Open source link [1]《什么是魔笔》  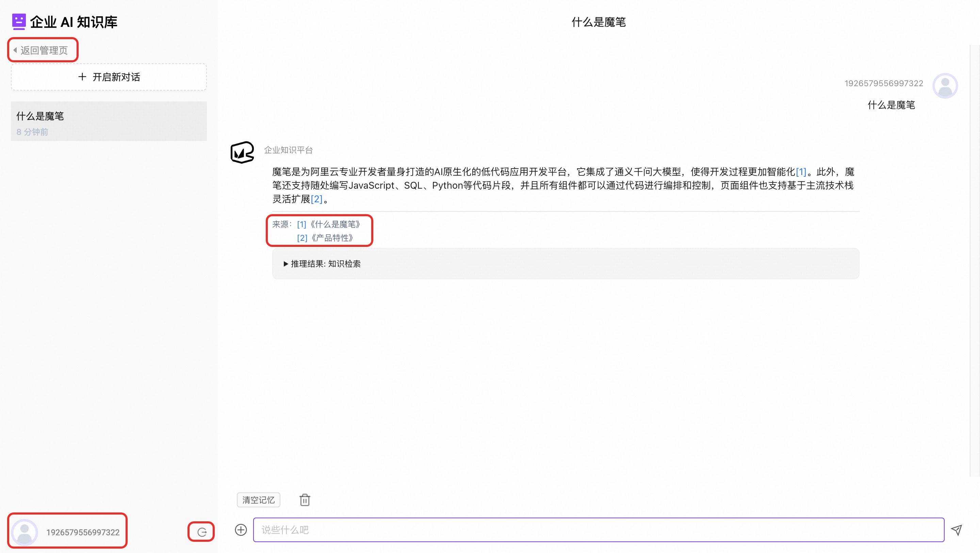point(329,224)
